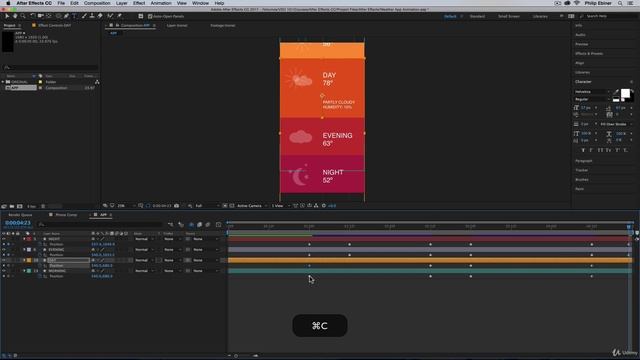Click the eyedropper in Character panel
This screenshot has width=640, height=360.
(x=616, y=92)
